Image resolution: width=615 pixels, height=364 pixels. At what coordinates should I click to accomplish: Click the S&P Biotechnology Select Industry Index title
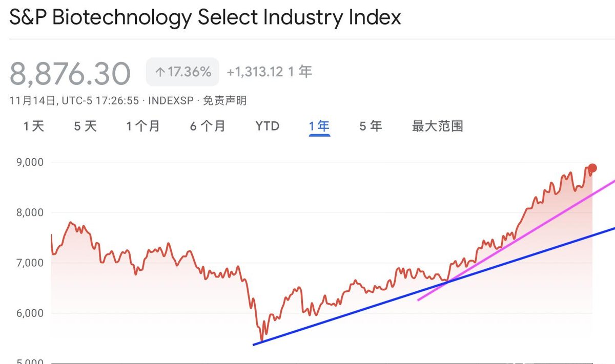205,17
